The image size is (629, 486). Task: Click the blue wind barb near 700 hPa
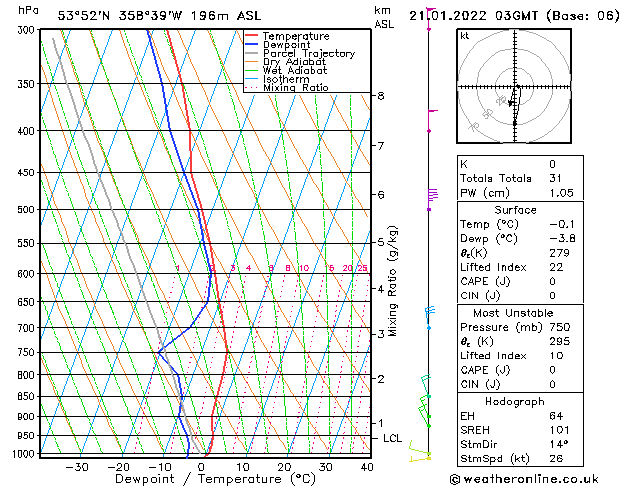[x=430, y=318]
